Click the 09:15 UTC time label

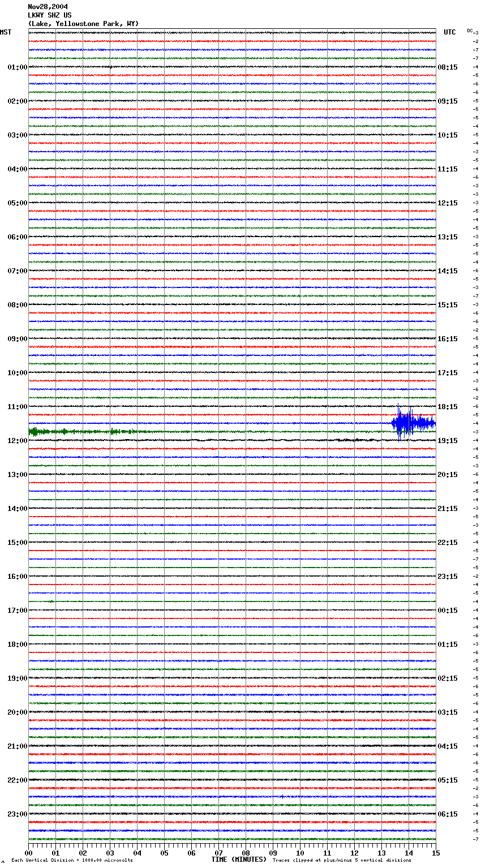[448, 101]
